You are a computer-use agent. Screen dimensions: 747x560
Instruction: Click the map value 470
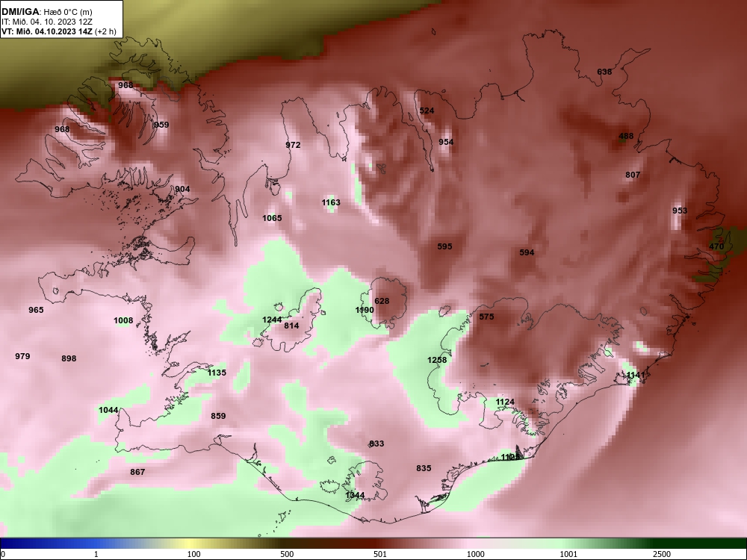pos(716,246)
